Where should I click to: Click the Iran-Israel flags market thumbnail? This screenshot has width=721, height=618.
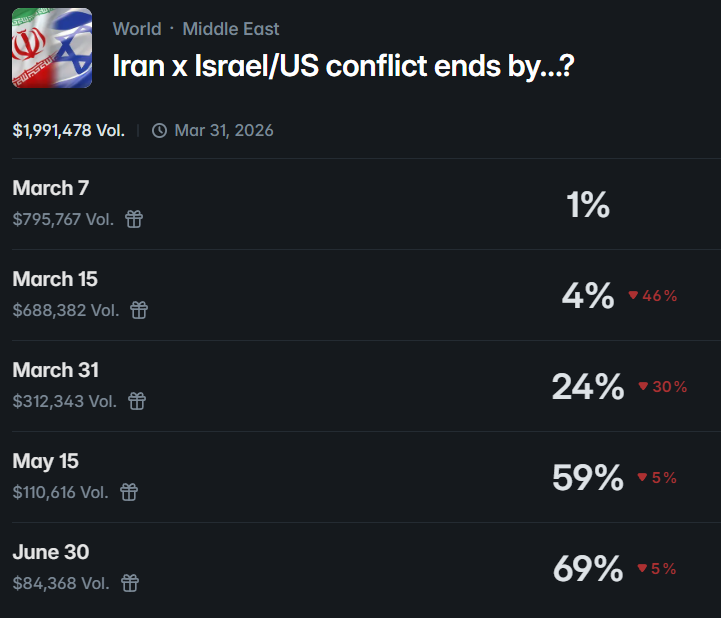pos(52,48)
